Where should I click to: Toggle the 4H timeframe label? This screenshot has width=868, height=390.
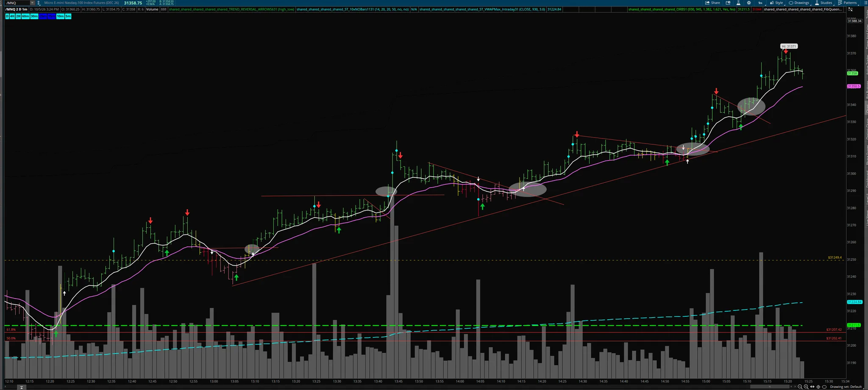(12, 16)
